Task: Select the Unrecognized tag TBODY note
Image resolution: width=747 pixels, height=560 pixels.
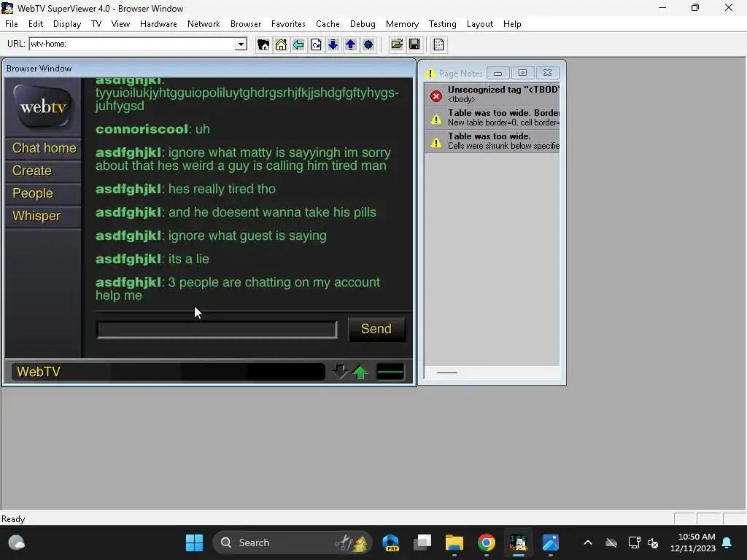Action: pos(492,94)
